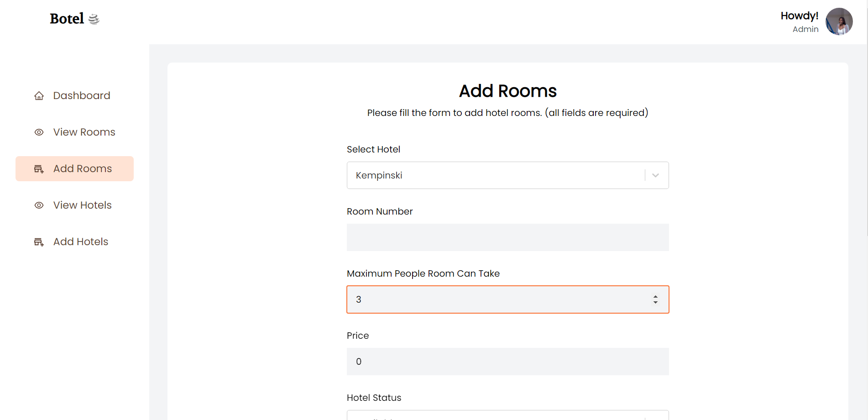
Task: Click inside the Room Number field
Action: [507, 237]
